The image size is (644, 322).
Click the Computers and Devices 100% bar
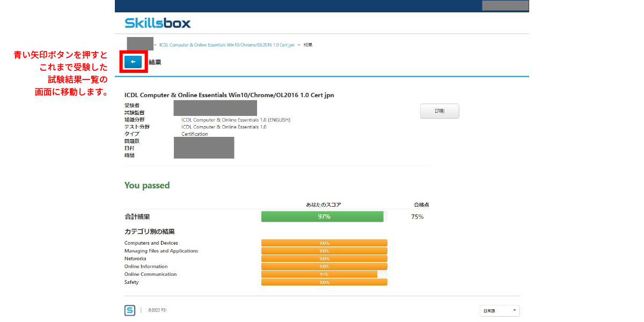(x=324, y=243)
